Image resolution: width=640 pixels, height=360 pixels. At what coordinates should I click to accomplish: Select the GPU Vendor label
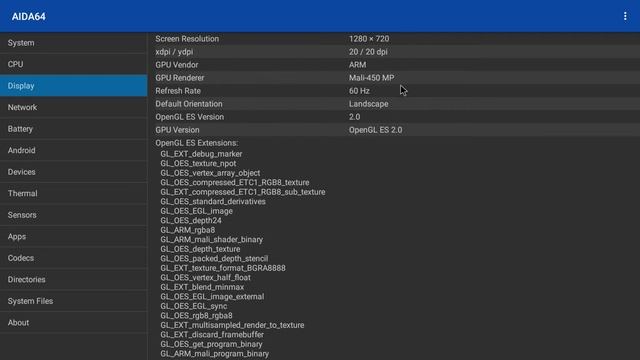point(176,65)
